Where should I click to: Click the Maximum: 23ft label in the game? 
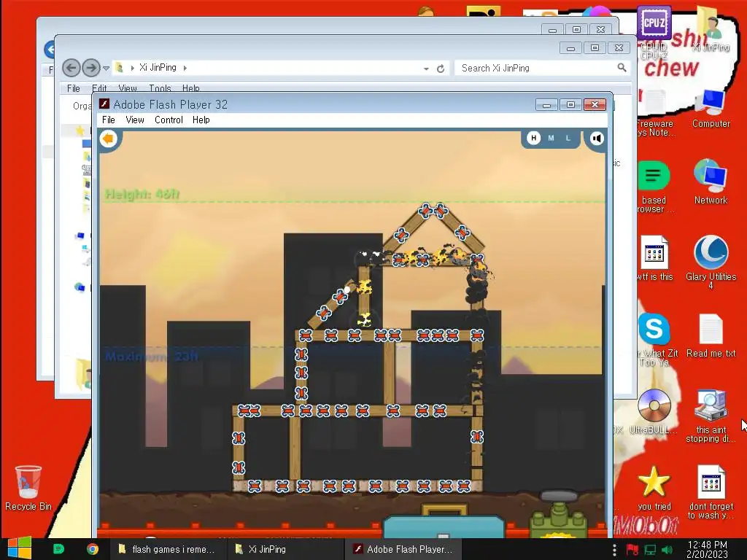(x=152, y=356)
